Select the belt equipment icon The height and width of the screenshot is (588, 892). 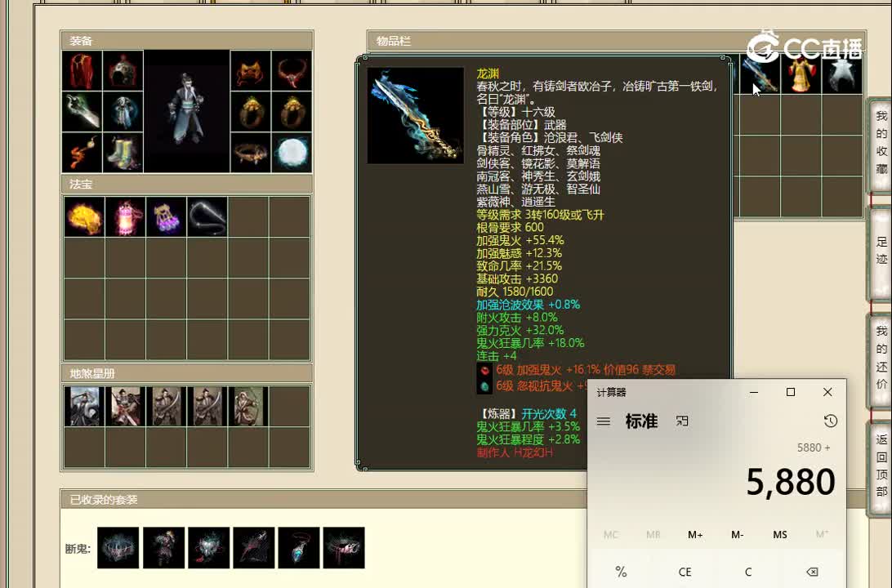(x=251, y=153)
